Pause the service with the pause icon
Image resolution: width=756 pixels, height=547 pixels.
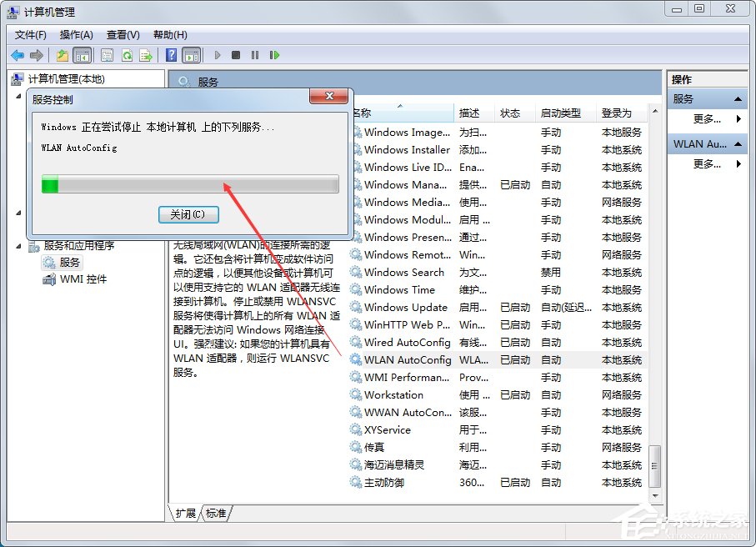(255, 55)
